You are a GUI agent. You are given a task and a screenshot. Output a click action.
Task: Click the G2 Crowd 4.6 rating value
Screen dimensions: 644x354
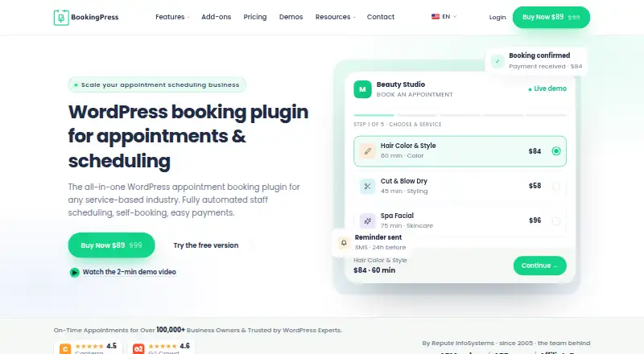[185, 346]
